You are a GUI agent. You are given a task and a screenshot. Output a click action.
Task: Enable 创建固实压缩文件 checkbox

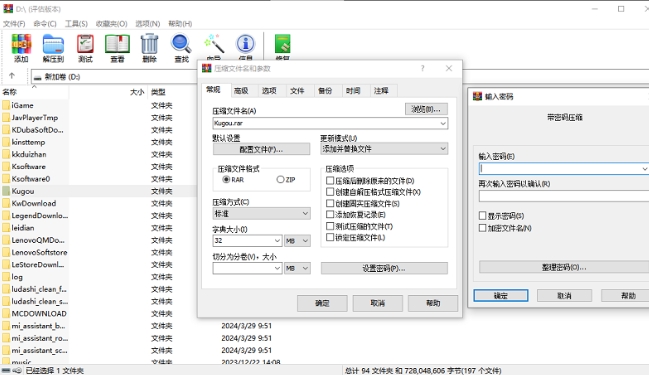(330, 203)
